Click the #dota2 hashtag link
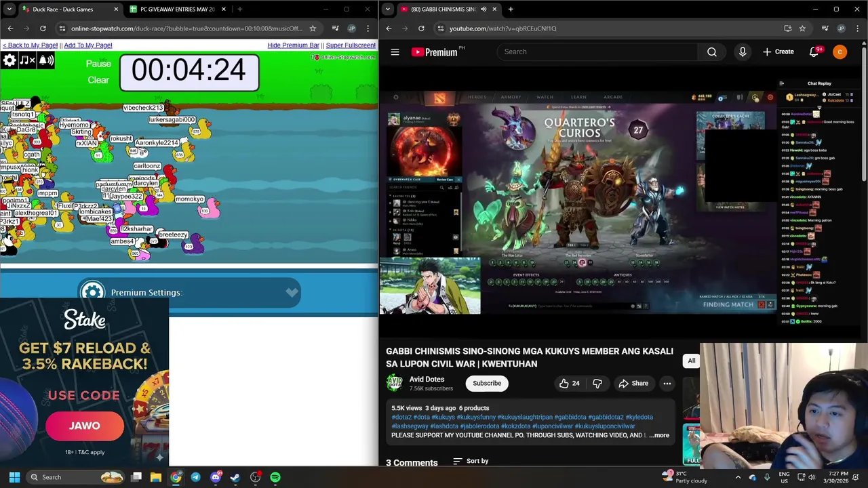Screen dimensions: 868x488 (x=401, y=418)
